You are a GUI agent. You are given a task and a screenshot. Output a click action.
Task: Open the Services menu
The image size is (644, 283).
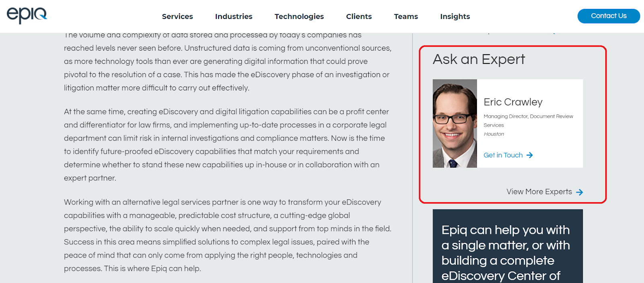coord(178,16)
